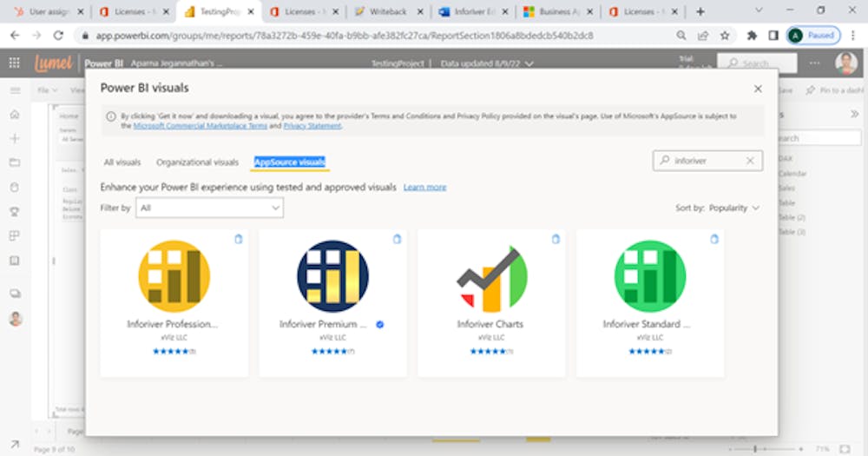This screenshot has width=868, height=456.
Task: Open the Filter by All dropdown
Action: click(210, 208)
